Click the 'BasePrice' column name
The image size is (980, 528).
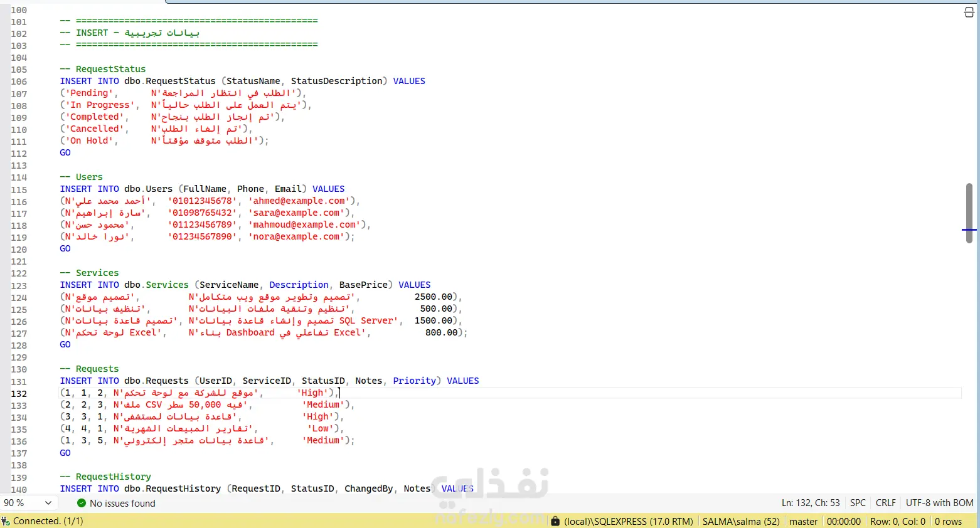point(363,285)
